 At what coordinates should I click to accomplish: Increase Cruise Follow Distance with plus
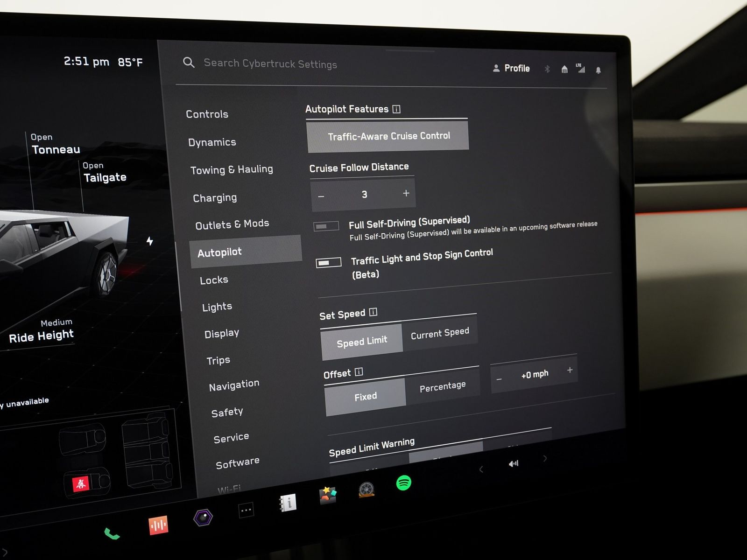(406, 193)
